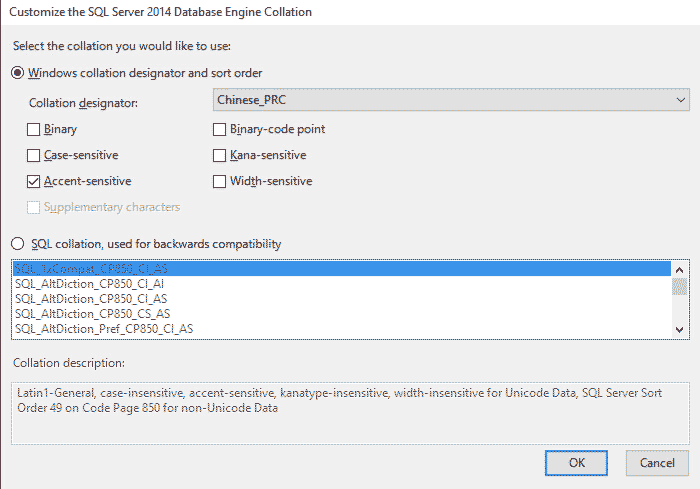This screenshot has height=489, width=700.
Task: Select SQL collation backwards compatibility option
Action: coord(17,244)
